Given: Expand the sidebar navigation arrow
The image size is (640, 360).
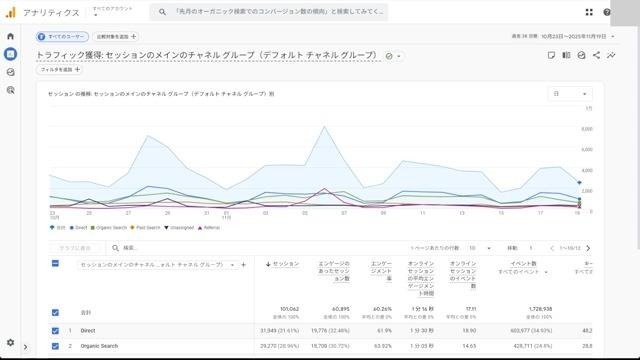Looking at the screenshot, I should pyautogui.click(x=25, y=347).
